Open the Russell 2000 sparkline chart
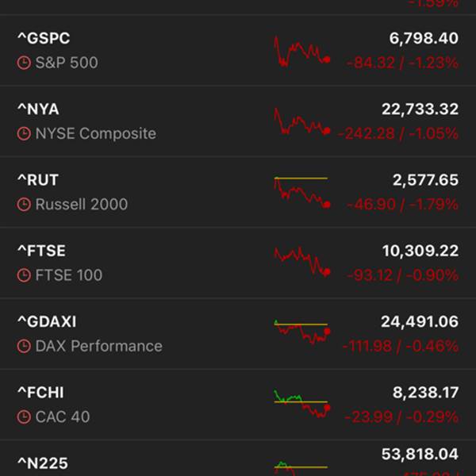The height and width of the screenshot is (476, 476). pos(301,193)
